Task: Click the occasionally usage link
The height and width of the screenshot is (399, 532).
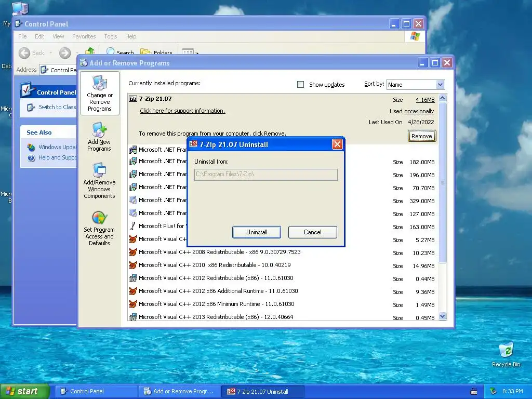Action: (x=419, y=111)
